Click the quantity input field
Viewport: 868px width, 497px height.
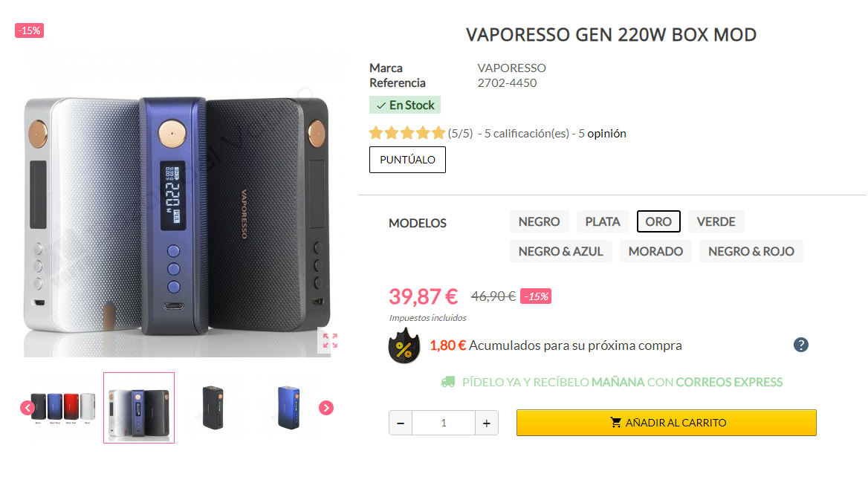444,423
